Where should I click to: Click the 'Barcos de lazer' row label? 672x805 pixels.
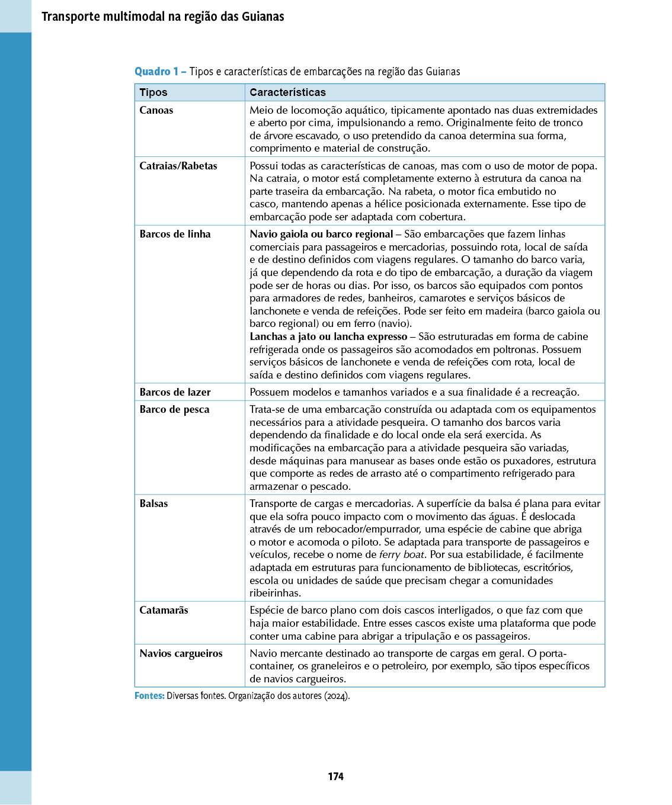click(x=175, y=392)
